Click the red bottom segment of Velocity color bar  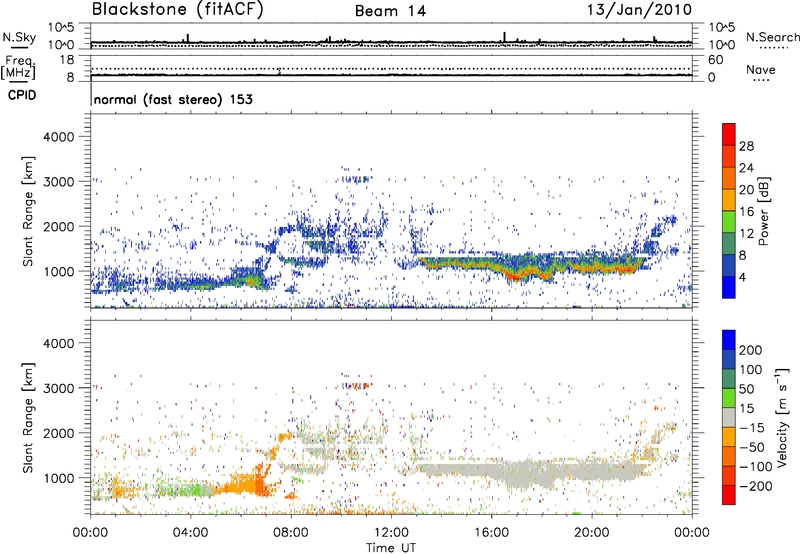point(729,495)
